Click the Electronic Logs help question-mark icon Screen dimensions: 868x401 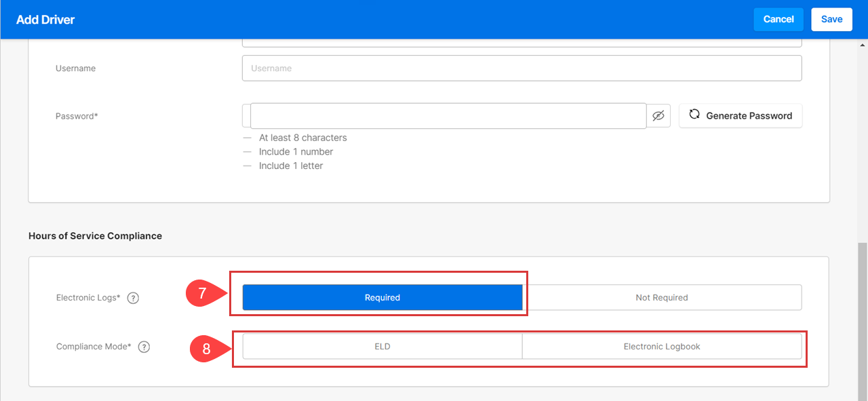tap(133, 298)
